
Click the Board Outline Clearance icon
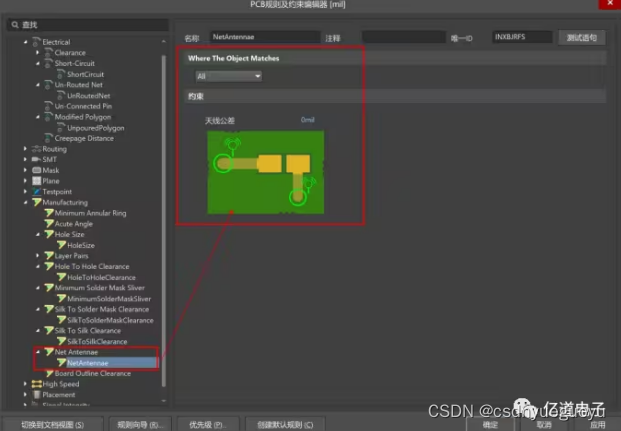click(x=49, y=373)
